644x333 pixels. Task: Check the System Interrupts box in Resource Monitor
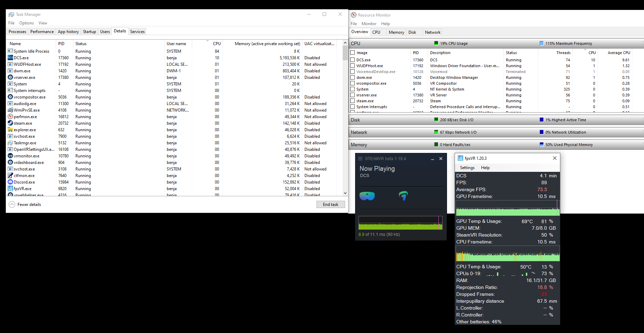(353, 107)
